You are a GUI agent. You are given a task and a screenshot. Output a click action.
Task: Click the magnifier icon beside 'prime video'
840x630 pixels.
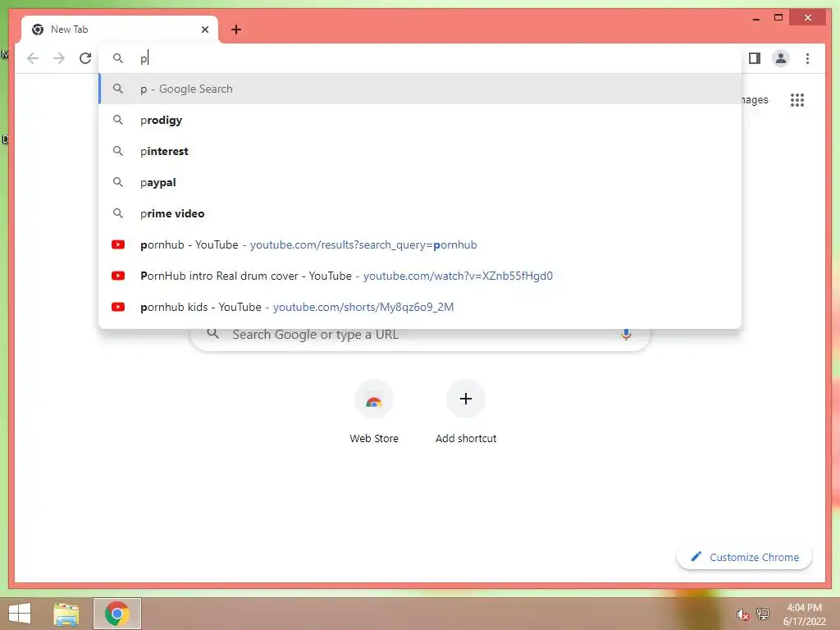click(x=118, y=213)
